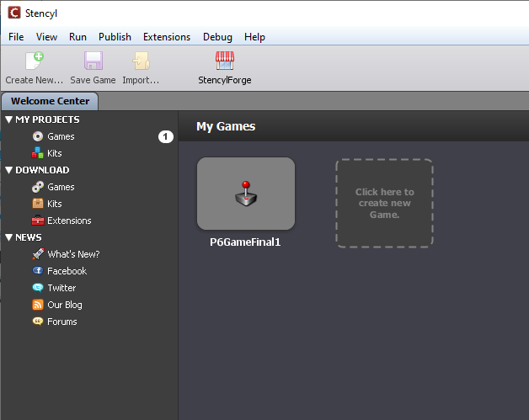The height and width of the screenshot is (420, 529).
Task: Open the What's New? link
Action: tap(73, 254)
